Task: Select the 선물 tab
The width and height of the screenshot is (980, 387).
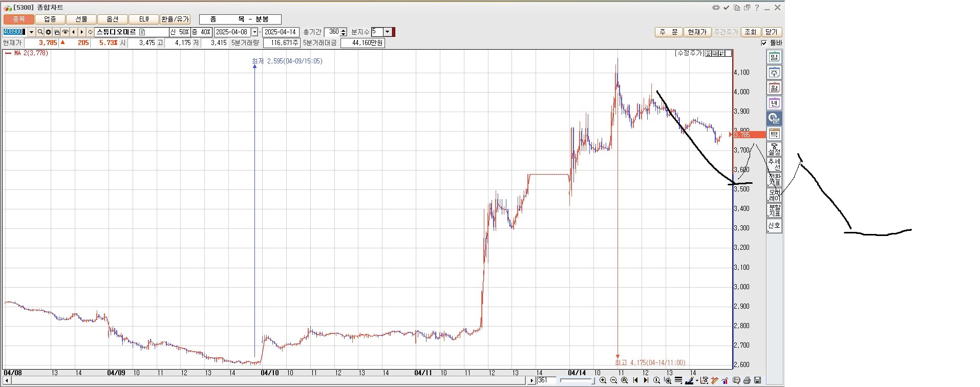Action: pyautogui.click(x=81, y=19)
